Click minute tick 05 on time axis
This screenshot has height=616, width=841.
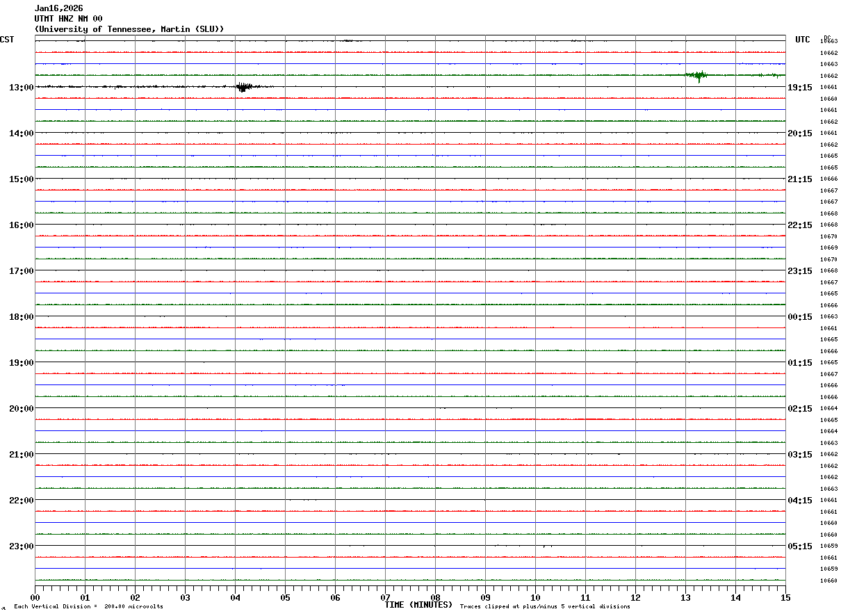(x=285, y=597)
